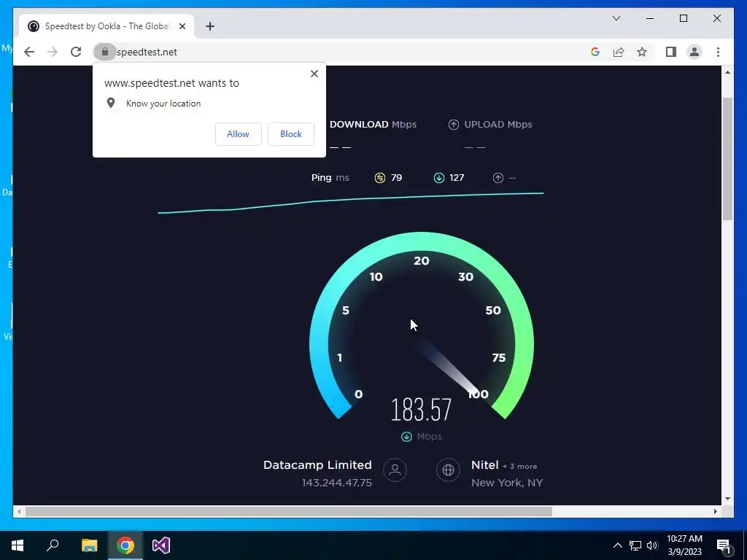Viewport: 747px width, 560px height.
Task: Block the location permission request
Action: (290, 134)
